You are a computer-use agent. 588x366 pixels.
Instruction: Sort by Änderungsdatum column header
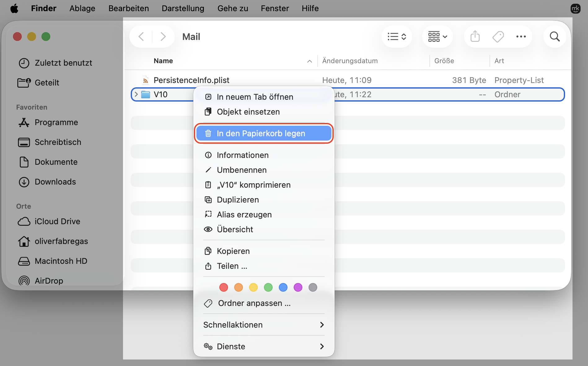(x=350, y=61)
